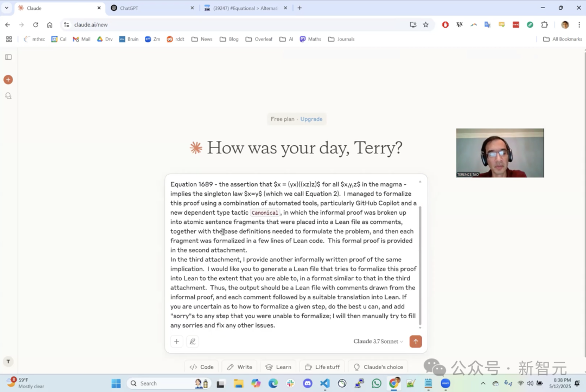This screenshot has width=586, height=392.
Task: Open the Cal bookmark
Action: (x=59, y=39)
